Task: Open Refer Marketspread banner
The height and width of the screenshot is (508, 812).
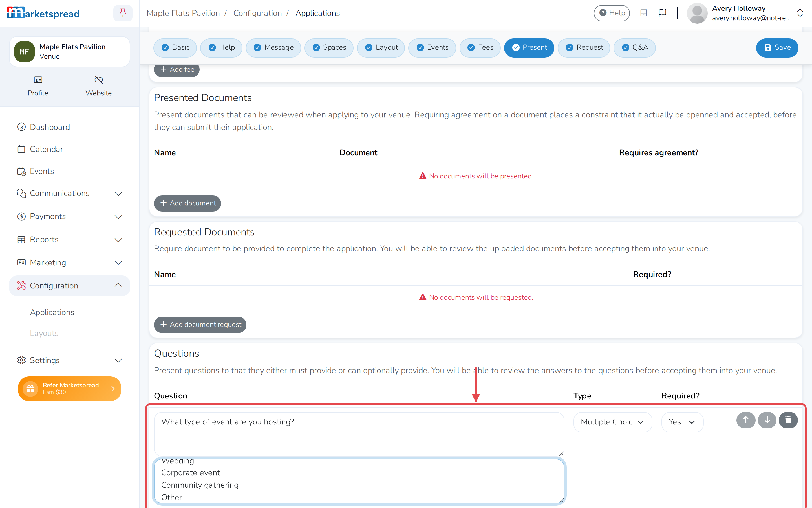Action: pos(69,388)
